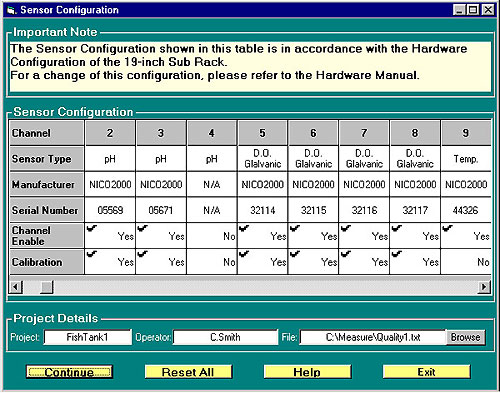Click the horizontal scrollbar thumb
The width and height of the screenshot is (500, 393).
(x=47, y=287)
